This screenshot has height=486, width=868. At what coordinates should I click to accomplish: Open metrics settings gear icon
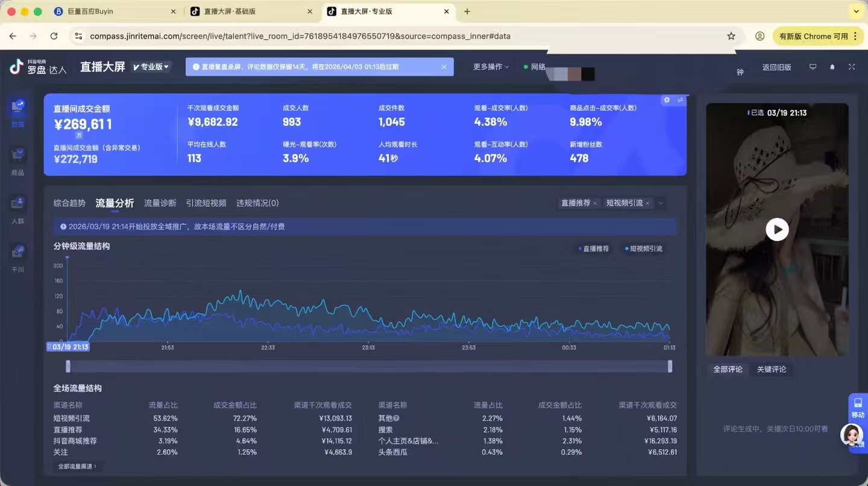pyautogui.click(x=667, y=100)
